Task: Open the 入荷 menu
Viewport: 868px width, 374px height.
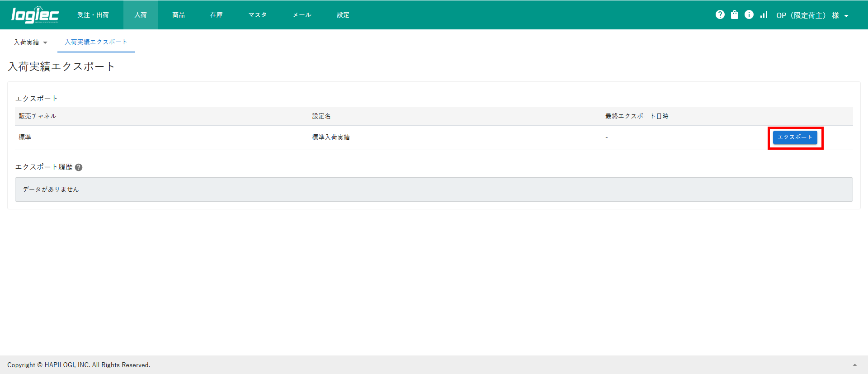Action: click(141, 15)
